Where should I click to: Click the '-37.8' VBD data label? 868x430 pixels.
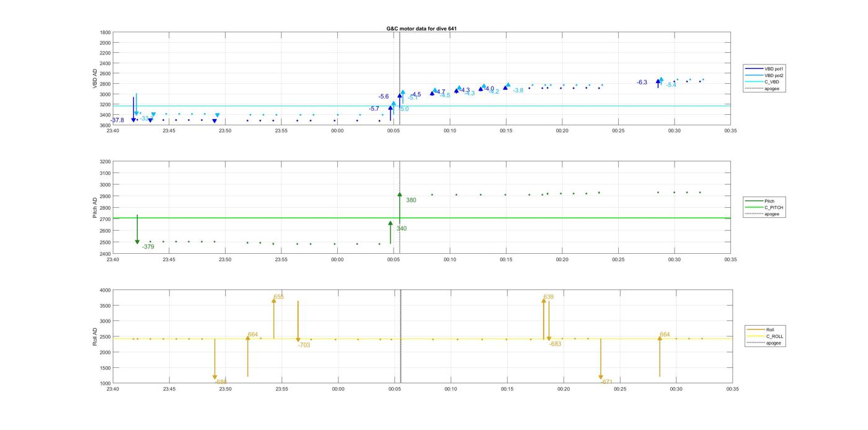[117, 120]
